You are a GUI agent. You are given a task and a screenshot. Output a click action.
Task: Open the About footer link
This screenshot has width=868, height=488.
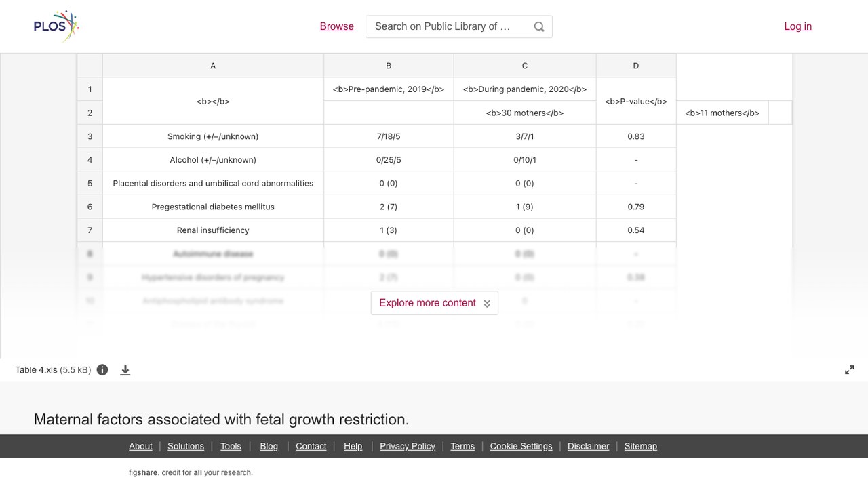tap(140, 446)
